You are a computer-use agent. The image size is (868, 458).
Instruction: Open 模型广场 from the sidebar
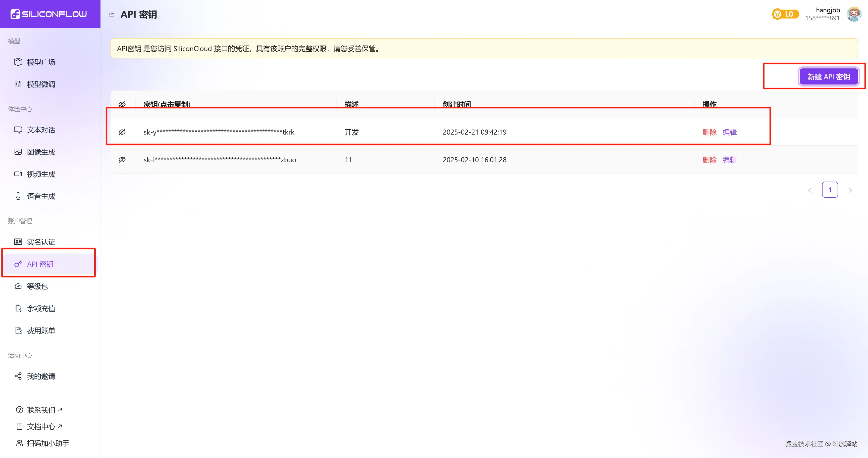coord(41,62)
